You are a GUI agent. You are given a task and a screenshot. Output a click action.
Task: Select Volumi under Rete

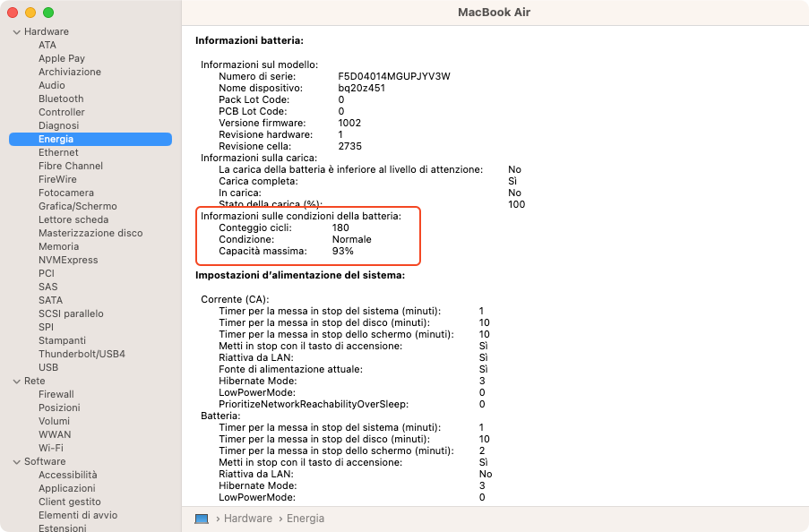coord(54,421)
